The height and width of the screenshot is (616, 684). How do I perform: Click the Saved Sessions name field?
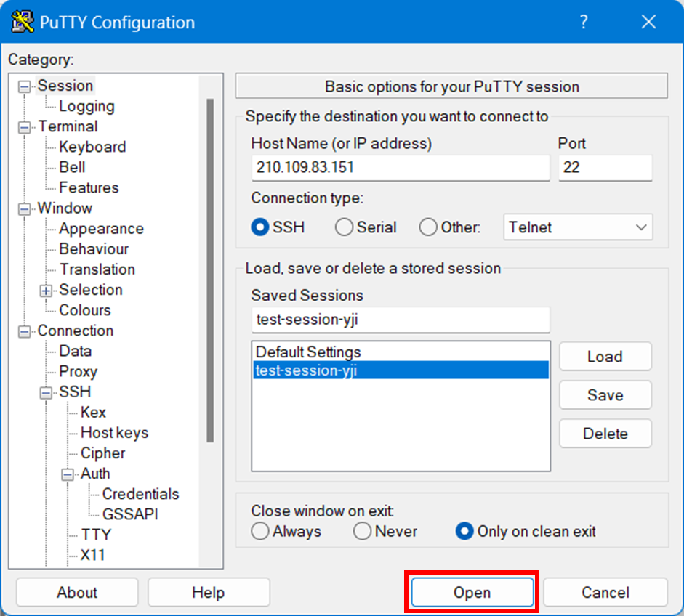tap(401, 320)
